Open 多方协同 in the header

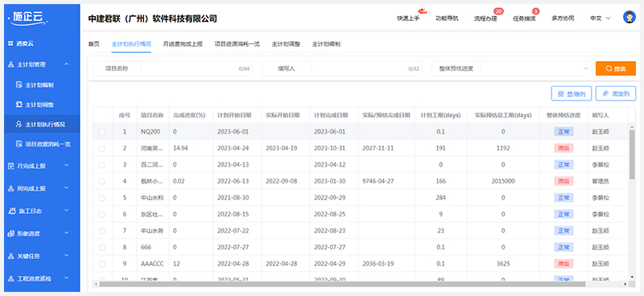coord(563,18)
